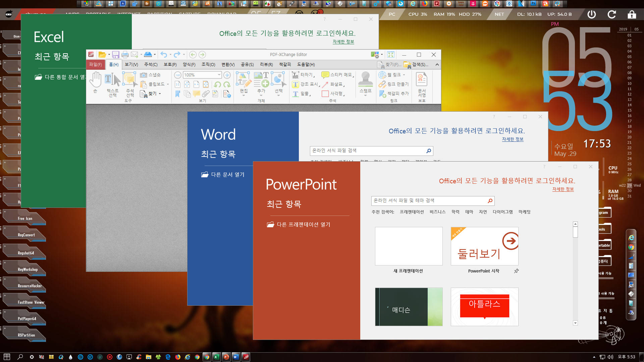644x362 pixels.
Task: Rotate view clockwise icon
Action: click(x=227, y=84)
